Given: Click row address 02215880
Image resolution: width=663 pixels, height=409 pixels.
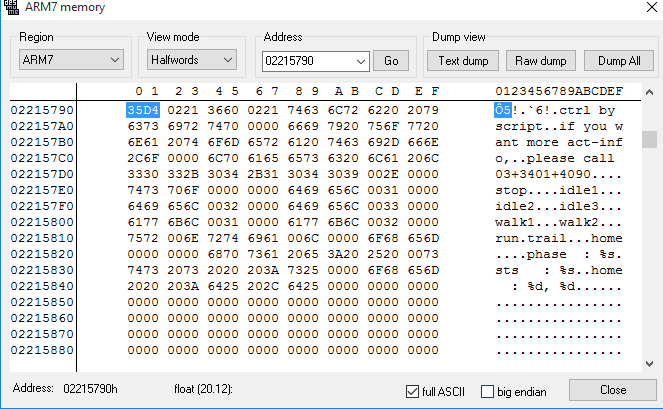Looking at the screenshot, I should click(42, 350).
